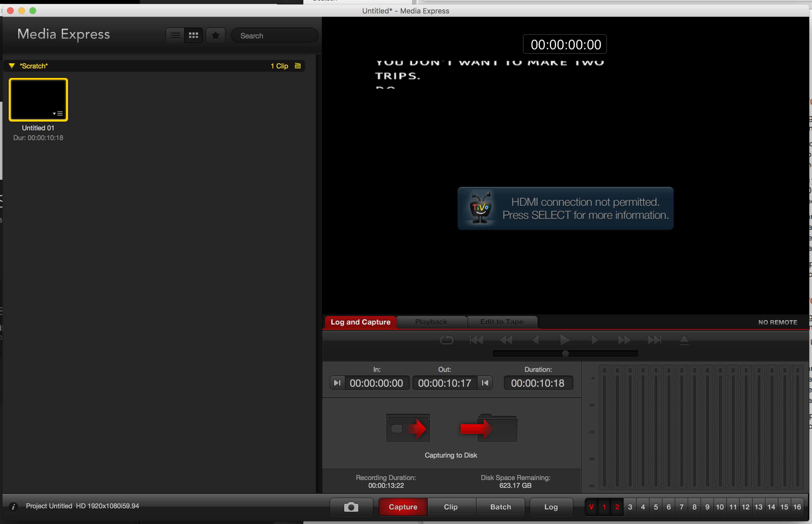Toggle audio channel 2
This screenshot has height=524, width=812.
617,507
